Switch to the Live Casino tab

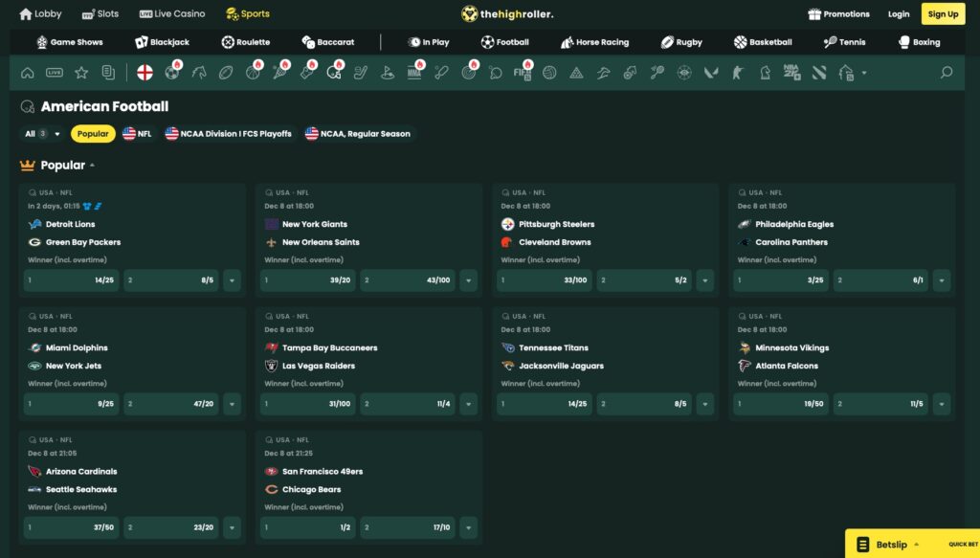[171, 13]
